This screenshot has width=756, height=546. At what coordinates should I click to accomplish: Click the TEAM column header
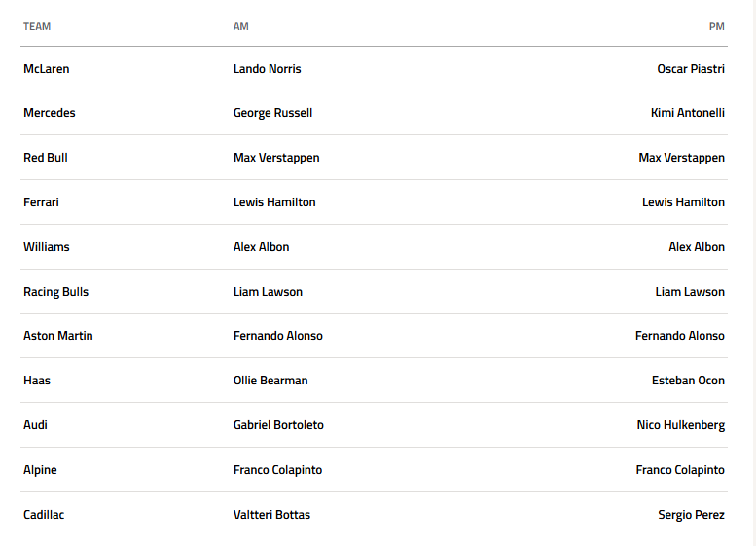(x=37, y=26)
